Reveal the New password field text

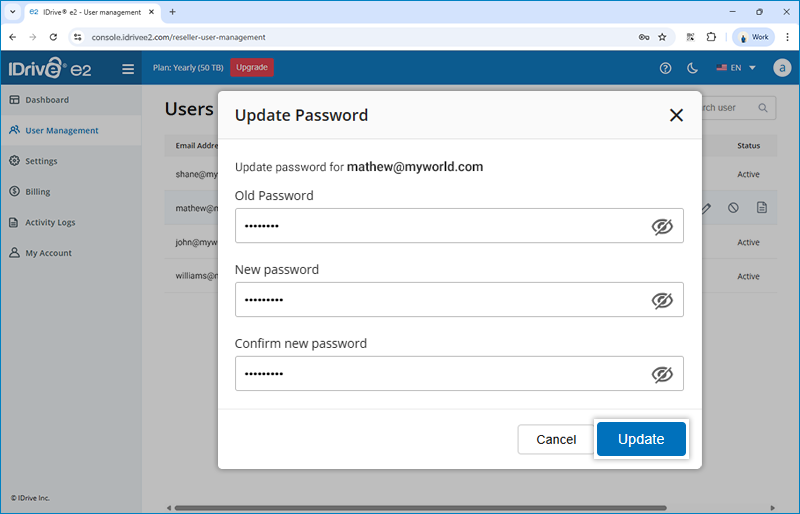(x=662, y=300)
